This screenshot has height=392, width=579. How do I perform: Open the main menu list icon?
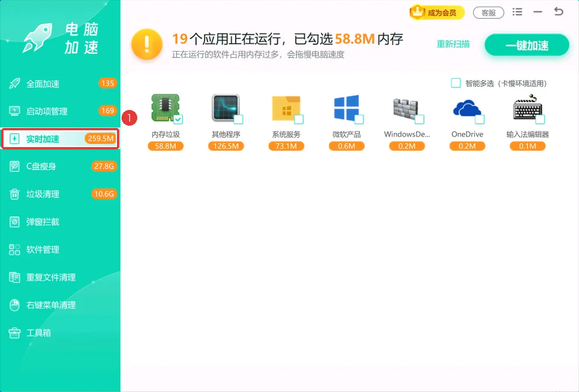click(x=517, y=12)
